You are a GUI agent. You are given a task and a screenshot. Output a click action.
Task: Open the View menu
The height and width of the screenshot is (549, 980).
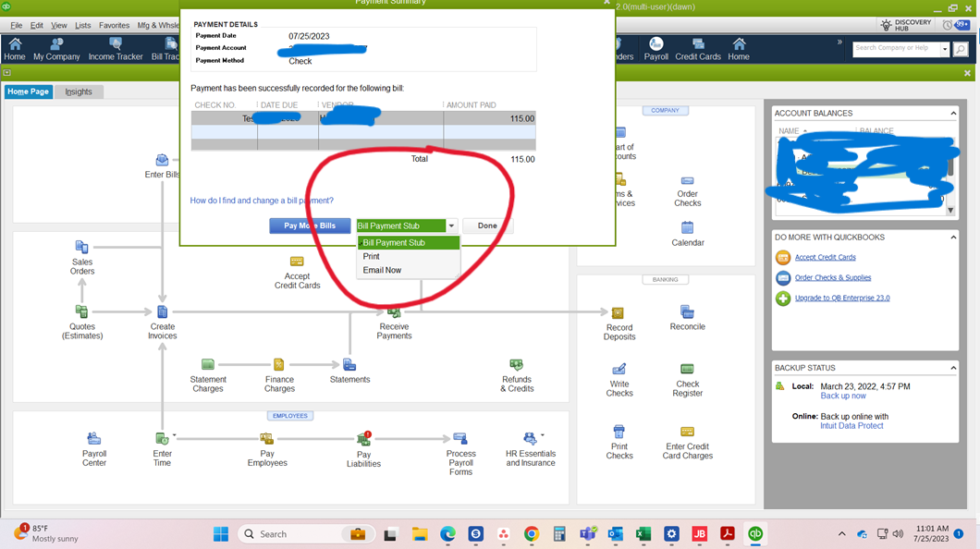(x=59, y=25)
